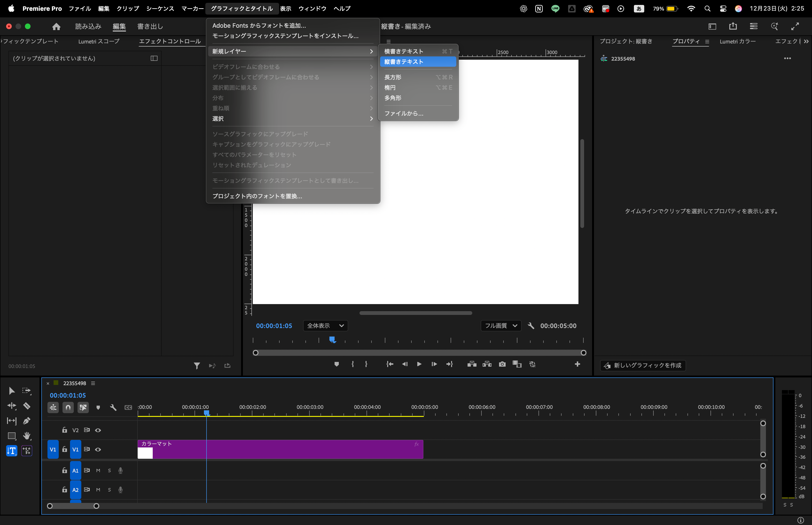Select the Hand tool
The height and width of the screenshot is (525, 812).
(x=27, y=436)
